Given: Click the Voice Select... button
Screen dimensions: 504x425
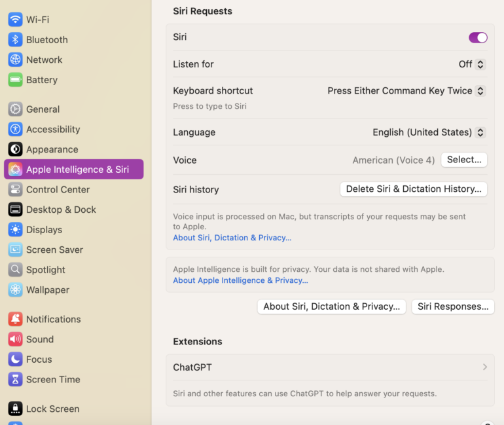Looking at the screenshot, I should pyautogui.click(x=464, y=160).
